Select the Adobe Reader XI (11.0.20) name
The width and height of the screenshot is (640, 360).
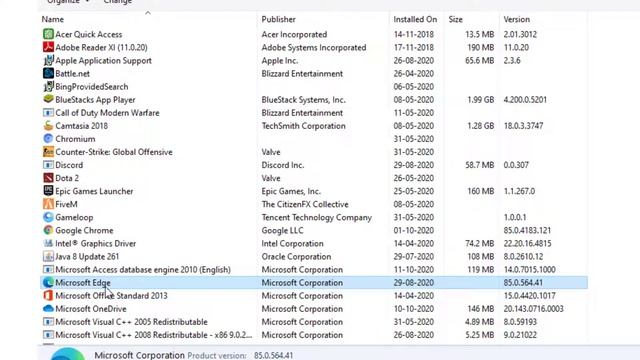pyautogui.click(x=101, y=47)
